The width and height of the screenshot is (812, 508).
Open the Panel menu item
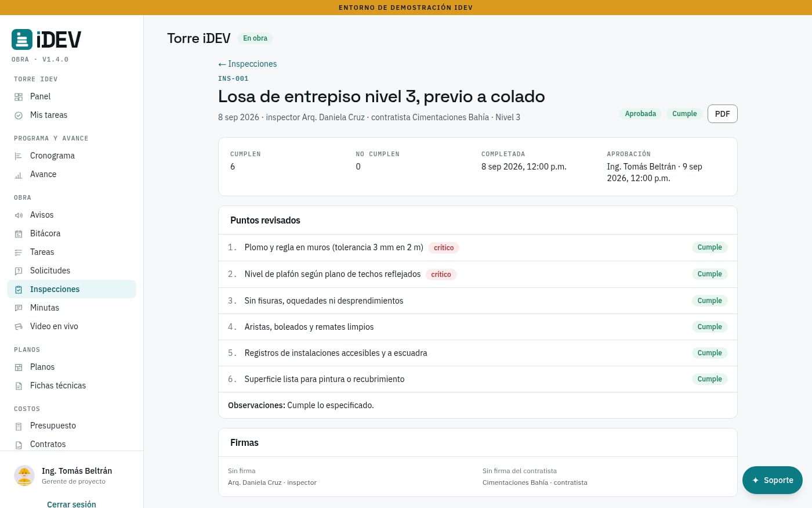(71, 96)
